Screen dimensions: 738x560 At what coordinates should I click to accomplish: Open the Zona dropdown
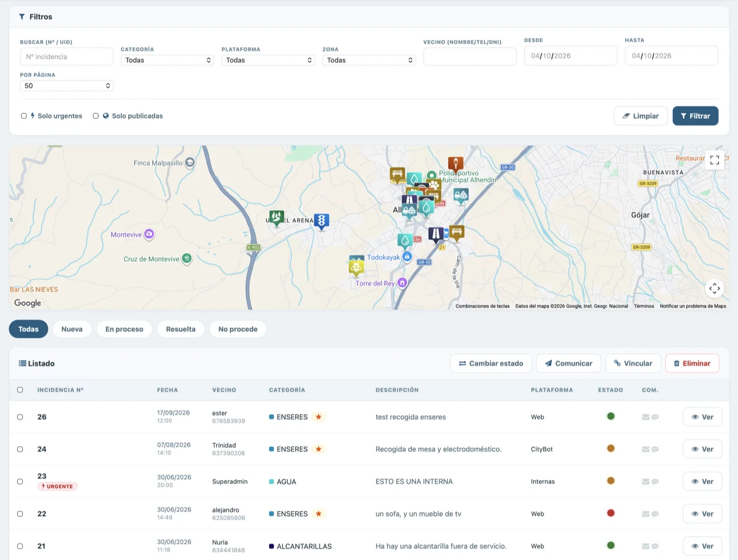369,60
